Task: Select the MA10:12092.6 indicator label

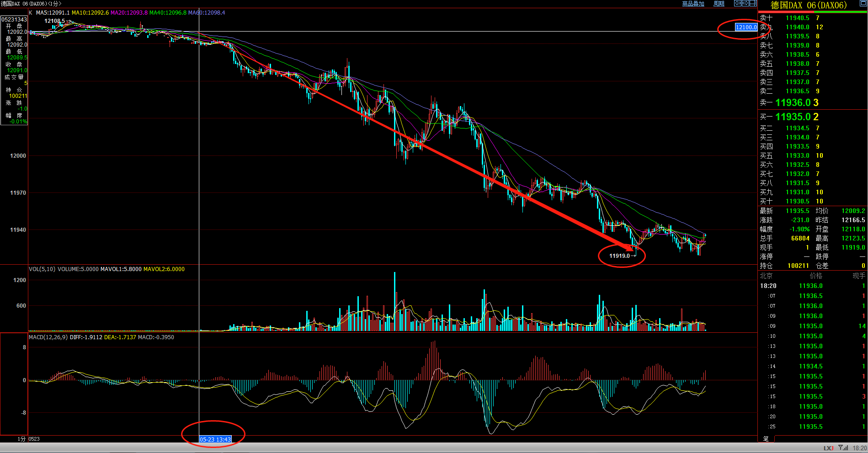Action: 90,13
